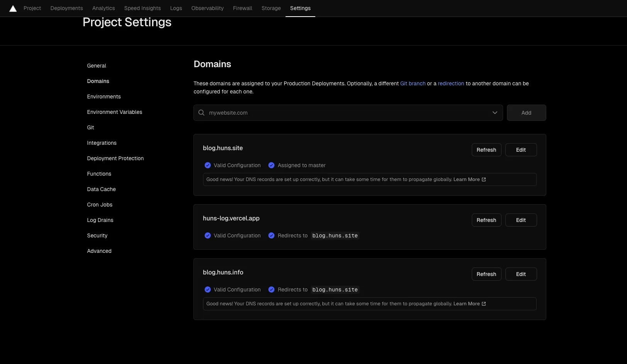Open the Speed Insights tab
The image size is (627, 364).
pos(142,8)
